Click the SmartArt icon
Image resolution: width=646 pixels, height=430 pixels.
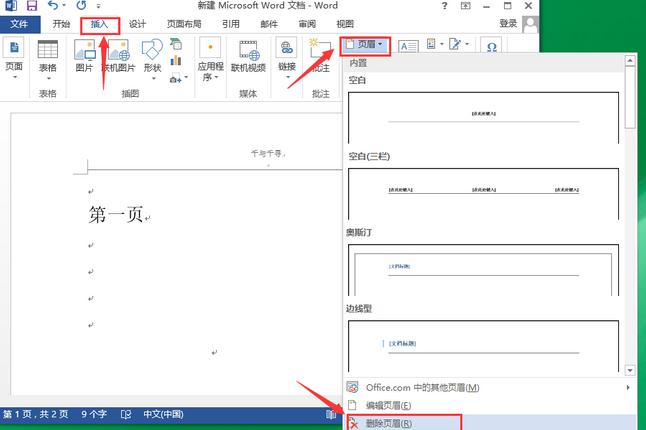click(x=176, y=44)
